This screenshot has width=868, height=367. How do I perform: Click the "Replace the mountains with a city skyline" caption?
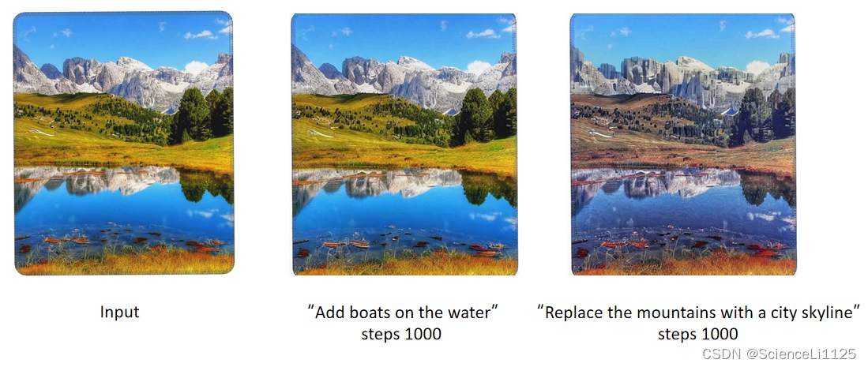pyautogui.click(x=699, y=313)
